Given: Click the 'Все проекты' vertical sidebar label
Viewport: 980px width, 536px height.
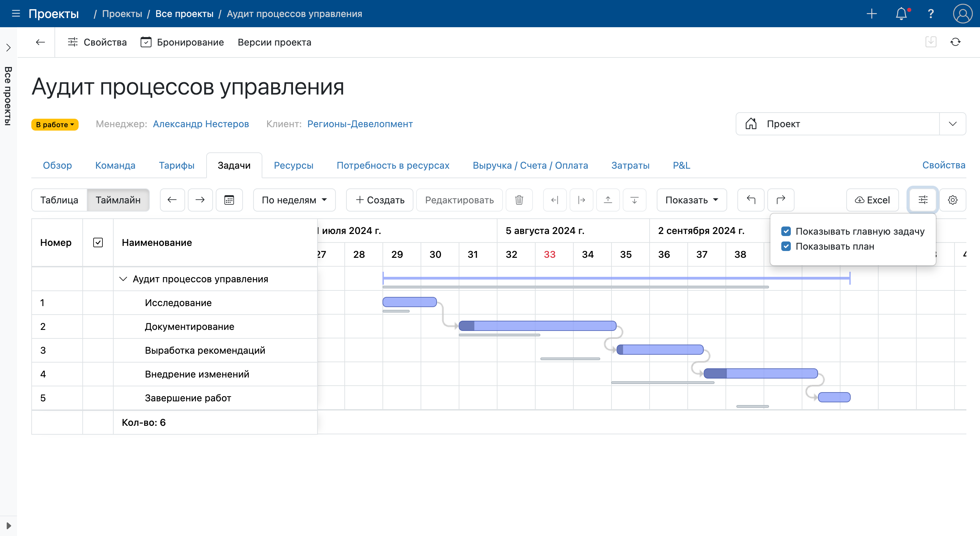Looking at the screenshot, I should [x=8, y=96].
